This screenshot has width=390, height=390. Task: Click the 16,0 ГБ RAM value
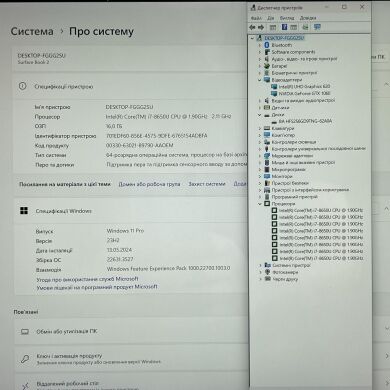pos(114,126)
